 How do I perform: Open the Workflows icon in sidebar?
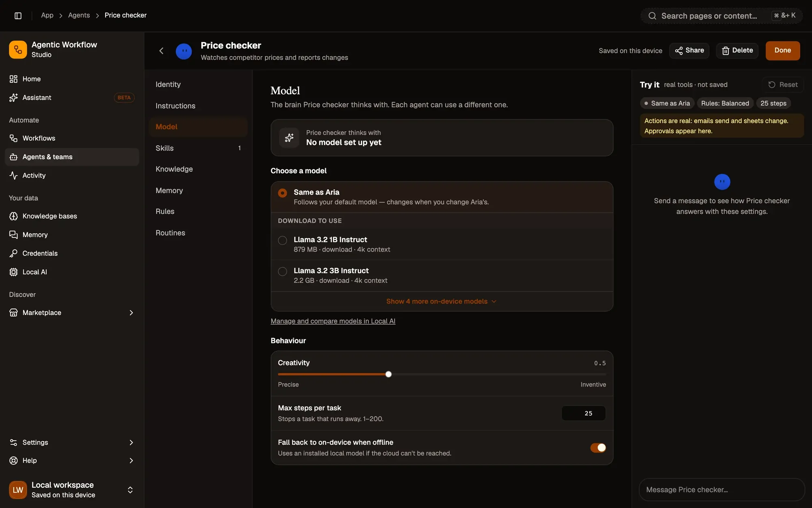[13, 138]
